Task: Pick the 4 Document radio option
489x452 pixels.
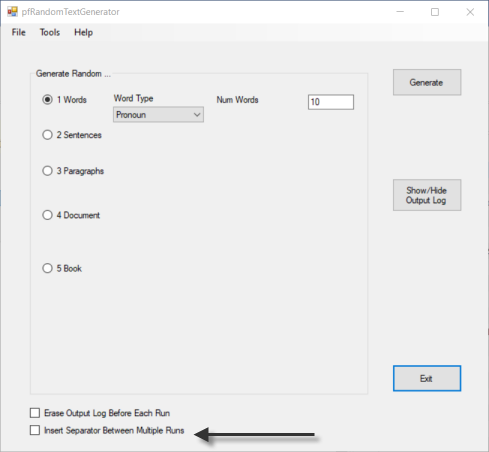Action: (47, 215)
